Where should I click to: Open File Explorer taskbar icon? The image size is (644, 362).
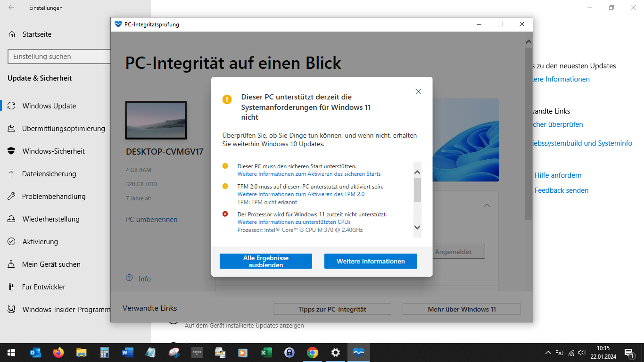(x=82, y=353)
